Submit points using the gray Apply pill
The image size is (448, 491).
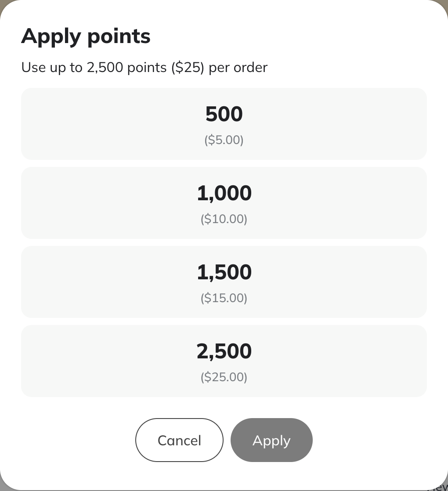coord(271,440)
